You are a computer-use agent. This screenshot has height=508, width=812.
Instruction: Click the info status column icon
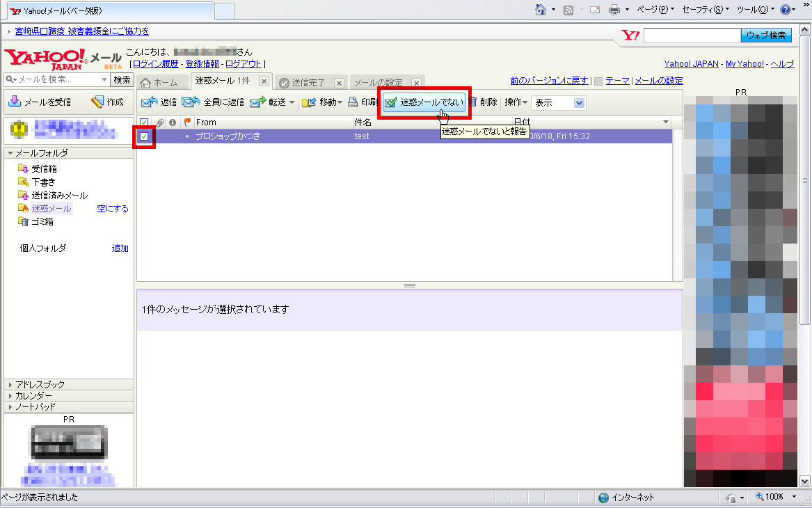tap(173, 122)
